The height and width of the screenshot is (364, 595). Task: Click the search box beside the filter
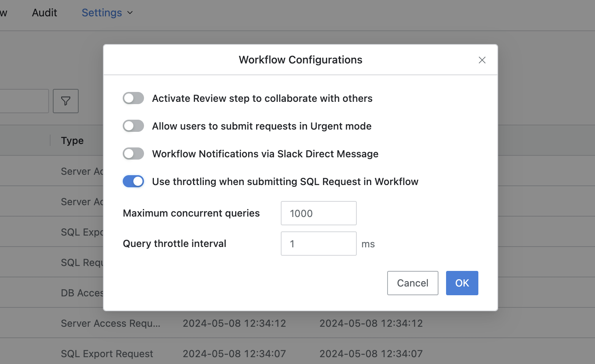24,101
